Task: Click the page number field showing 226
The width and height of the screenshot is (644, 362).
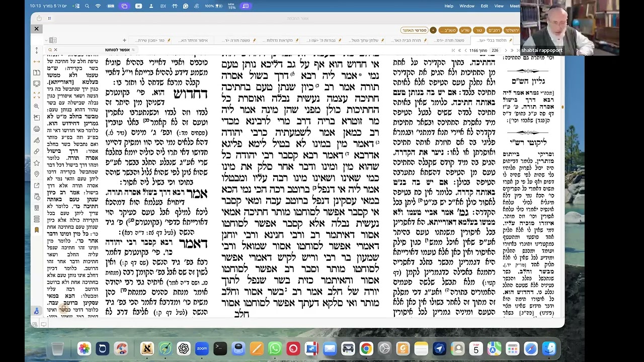Action: [495, 50]
